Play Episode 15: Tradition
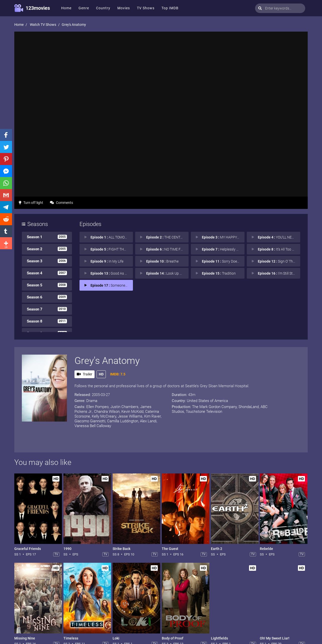Viewport: 322px width, 644px height. pos(217,273)
